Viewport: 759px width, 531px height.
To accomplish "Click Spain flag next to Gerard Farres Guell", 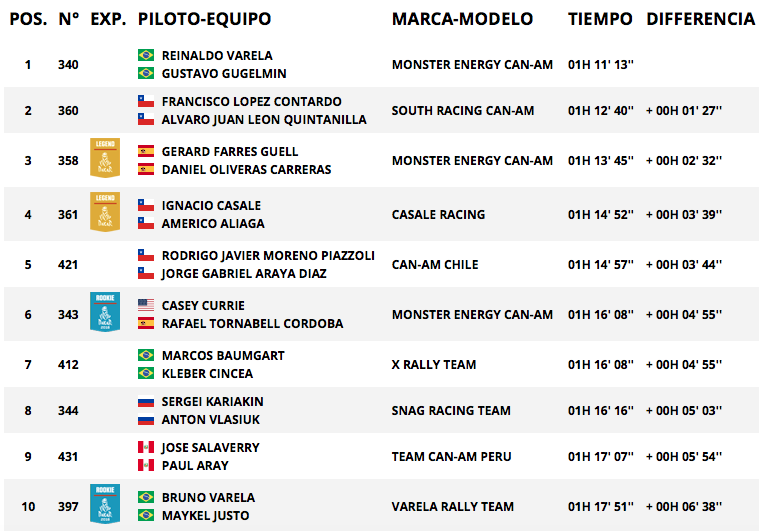I will tap(146, 151).
